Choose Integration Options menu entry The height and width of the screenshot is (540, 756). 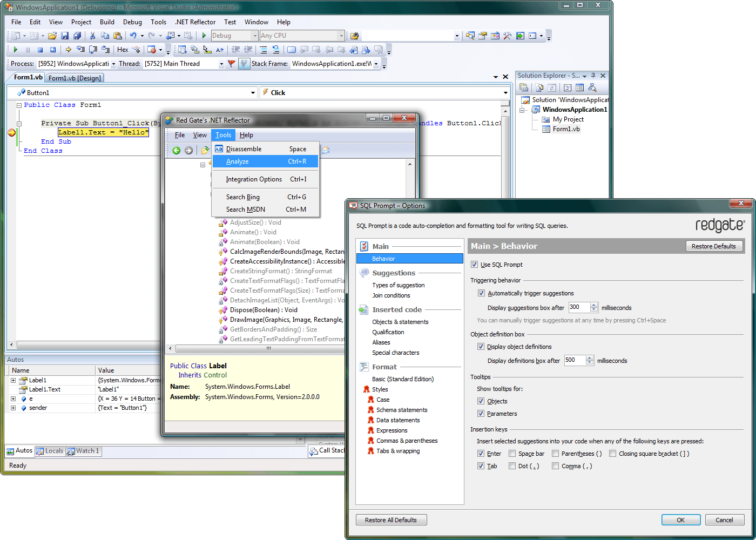[x=265, y=179]
